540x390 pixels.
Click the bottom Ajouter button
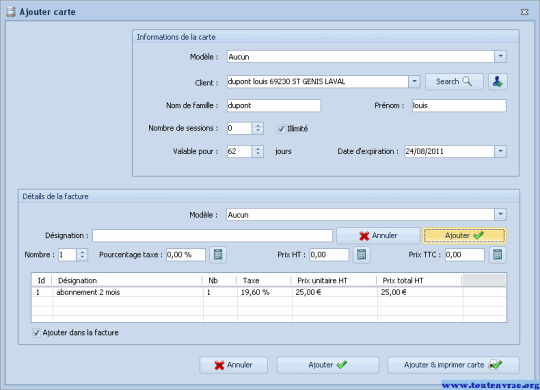pyautogui.click(x=328, y=365)
